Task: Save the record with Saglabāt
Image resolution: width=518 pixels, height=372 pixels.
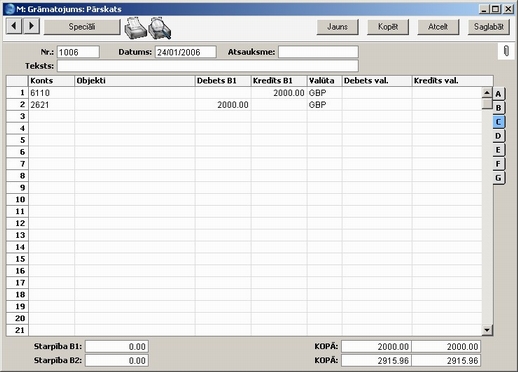Action: pyautogui.click(x=489, y=27)
